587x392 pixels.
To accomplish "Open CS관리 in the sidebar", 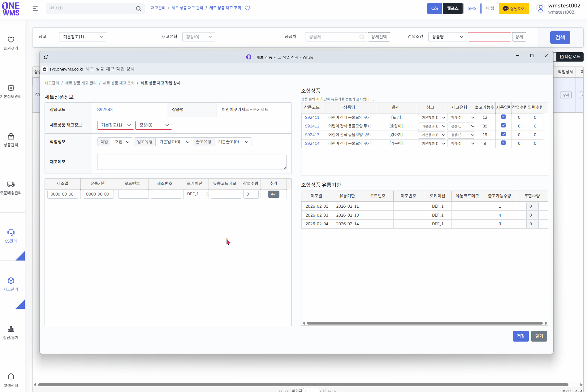I will coord(11,236).
